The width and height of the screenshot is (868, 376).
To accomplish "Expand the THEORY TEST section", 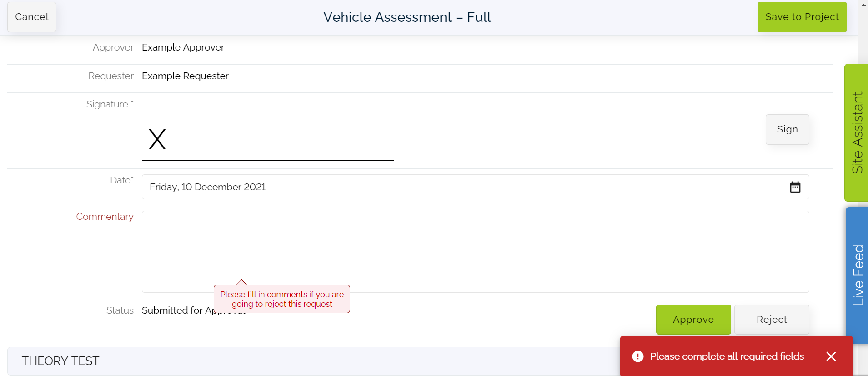I will pyautogui.click(x=60, y=361).
